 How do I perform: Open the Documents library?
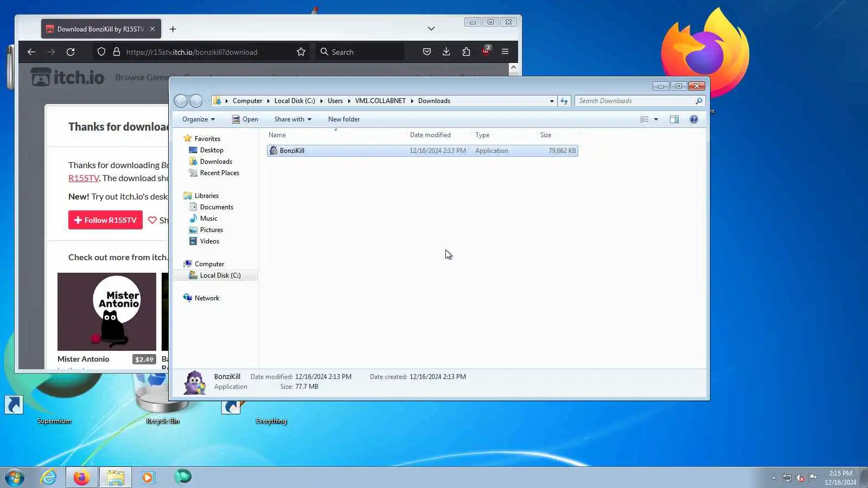coord(216,207)
